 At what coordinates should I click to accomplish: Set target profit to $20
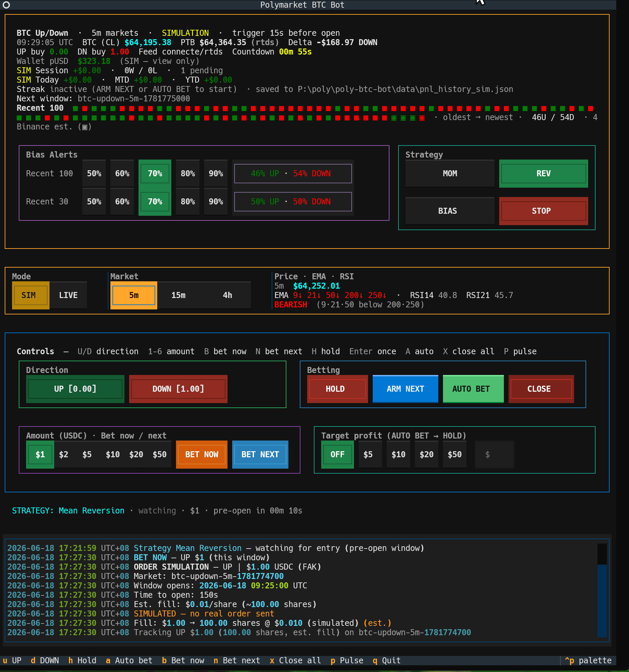[x=427, y=454]
